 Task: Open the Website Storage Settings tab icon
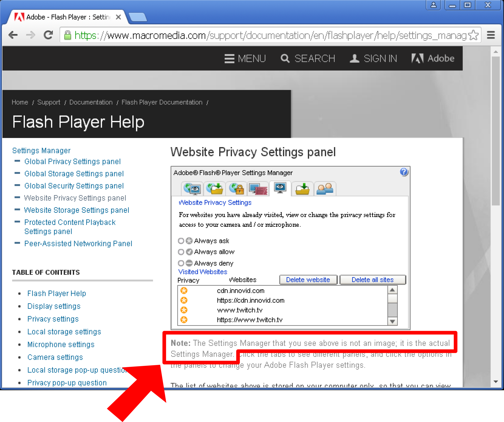pyautogui.click(x=302, y=189)
